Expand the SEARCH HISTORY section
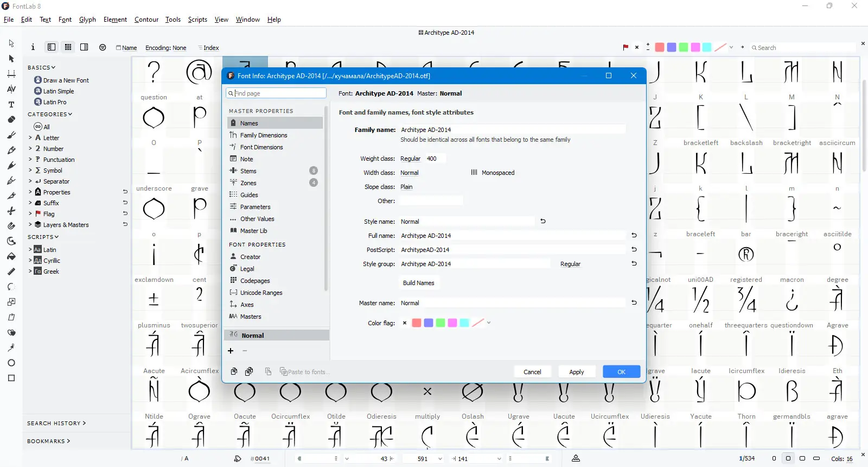Viewport: 868px width, 467px height. click(x=56, y=423)
